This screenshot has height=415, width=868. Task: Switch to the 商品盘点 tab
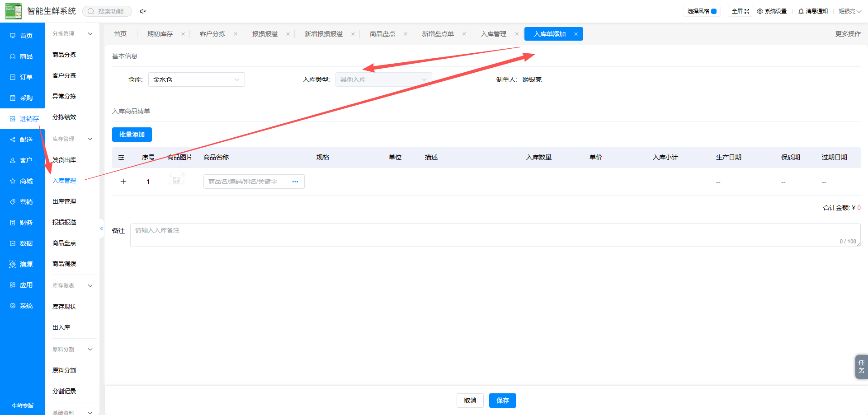[382, 34]
